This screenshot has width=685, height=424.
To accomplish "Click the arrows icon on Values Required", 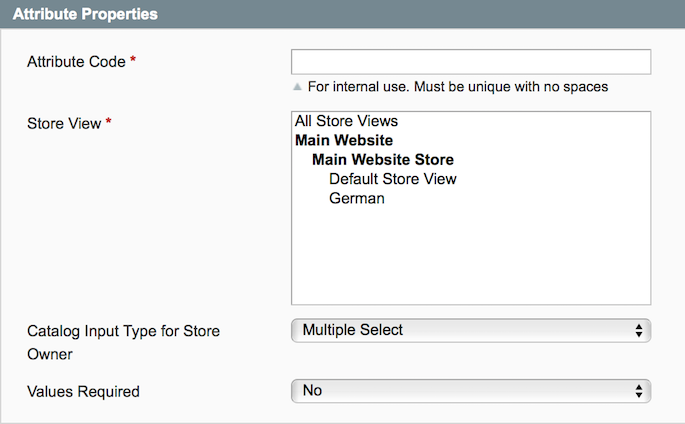I will tap(639, 391).
